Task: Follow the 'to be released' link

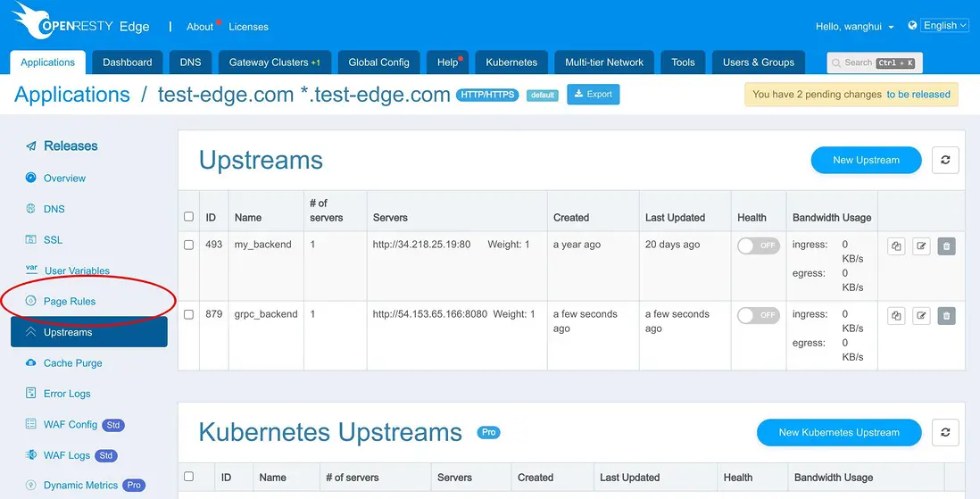Action: [x=918, y=95]
